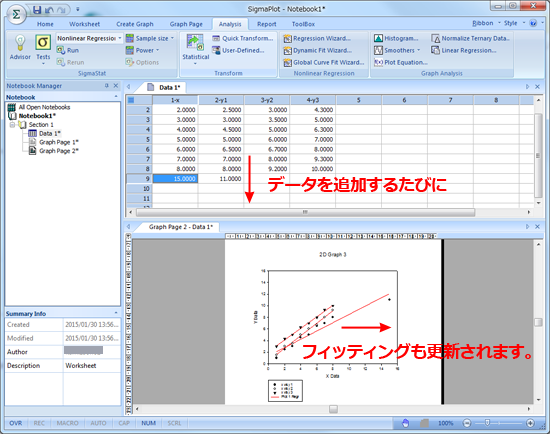Click the Statistical transform icon
The image size is (550, 434).
195,42
